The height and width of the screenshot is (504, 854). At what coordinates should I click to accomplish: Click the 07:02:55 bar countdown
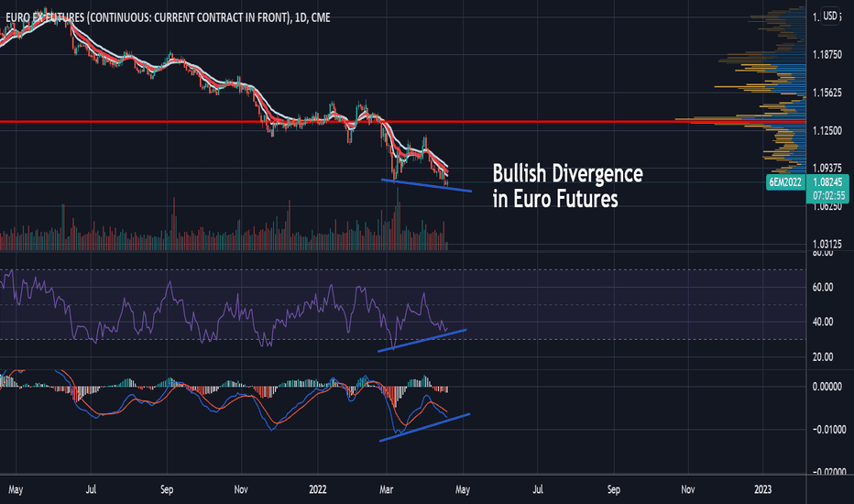coord(828,195)
